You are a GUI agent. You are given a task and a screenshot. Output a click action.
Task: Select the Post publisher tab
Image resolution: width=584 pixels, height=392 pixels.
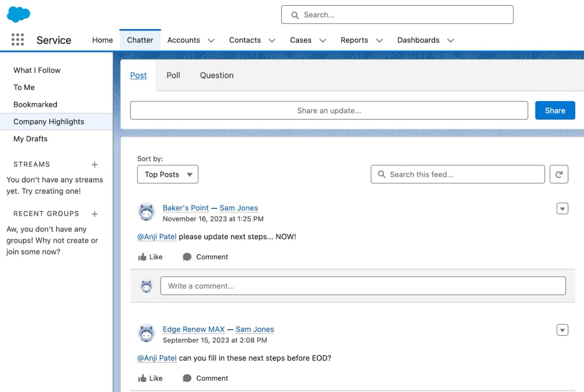coord(139,75)
